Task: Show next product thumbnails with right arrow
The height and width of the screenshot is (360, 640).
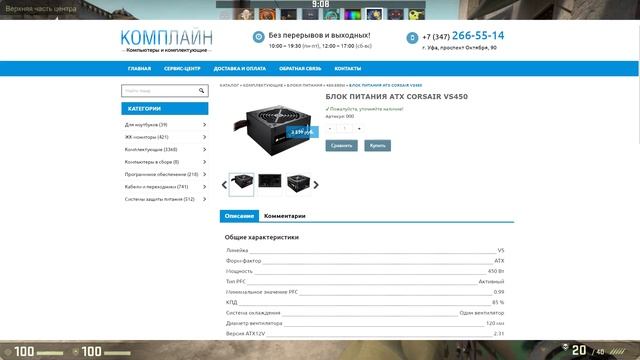Action: click(x=316, y=185)
